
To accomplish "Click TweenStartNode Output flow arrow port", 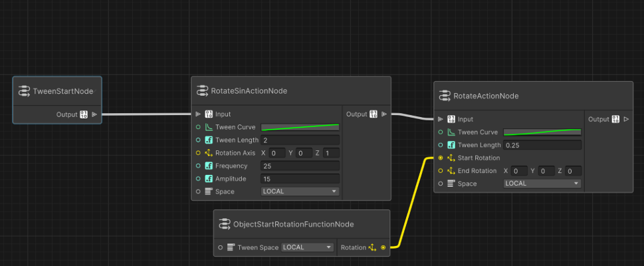I will [94, 114].
